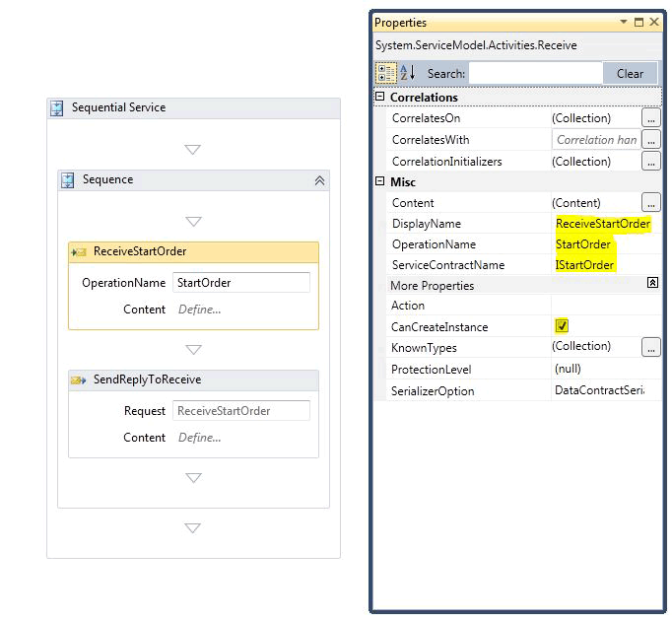
Task: Click System.ServiceModel.Activities.Receive type label
Action: 476,45
